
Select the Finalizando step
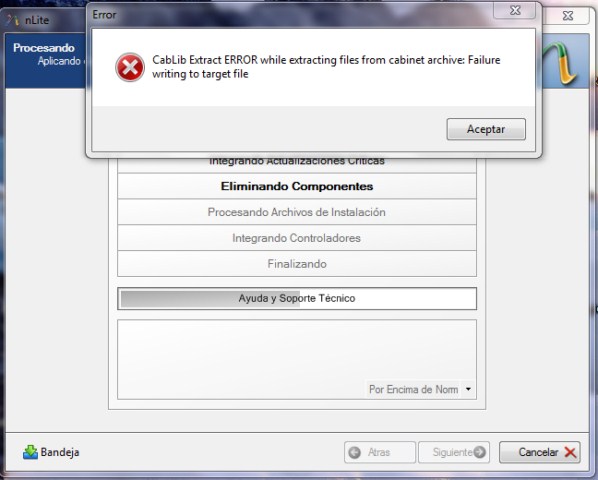click(x=297, y=264)
